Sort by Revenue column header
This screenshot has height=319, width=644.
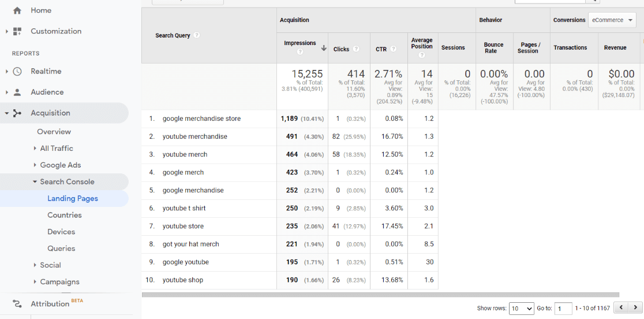coord(615,48)
